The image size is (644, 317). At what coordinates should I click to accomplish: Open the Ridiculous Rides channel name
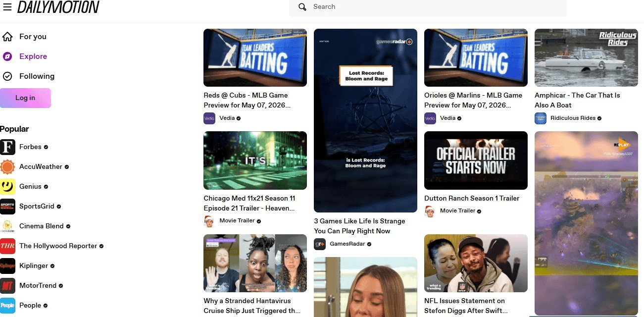[x=573, y=118]
